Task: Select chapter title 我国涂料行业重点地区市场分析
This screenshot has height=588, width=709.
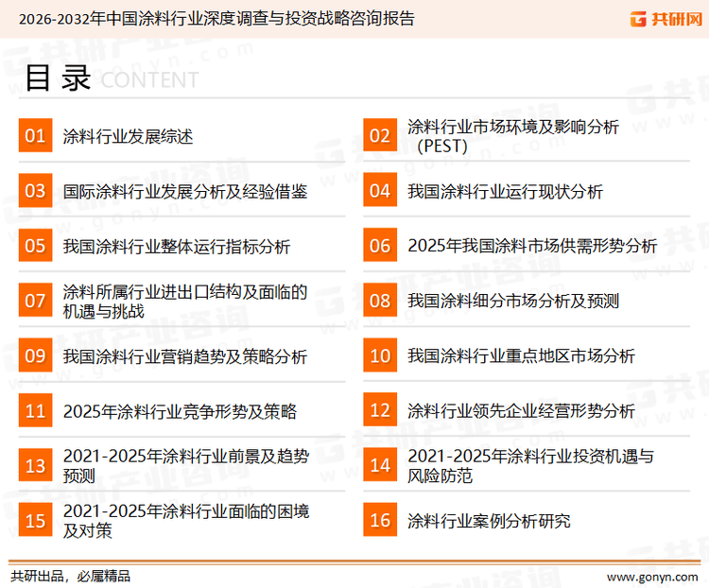Action: 521,355
